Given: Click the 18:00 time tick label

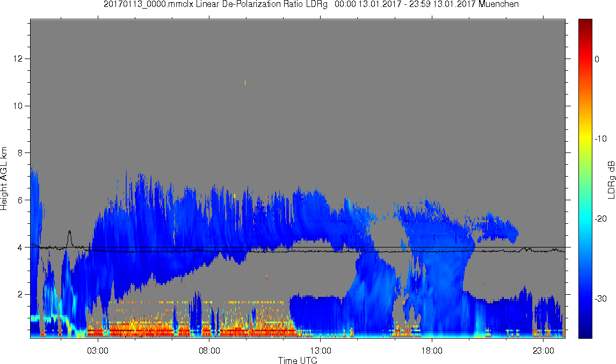Looking at the screenshot, I should coord(432,351).
